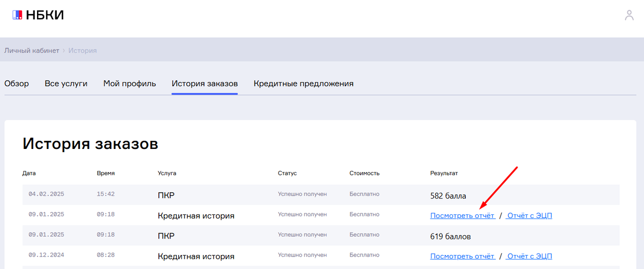The height and width of the screenshot is (269, 644).
Task: Open the user profile icon
Action: pos(630,15)
